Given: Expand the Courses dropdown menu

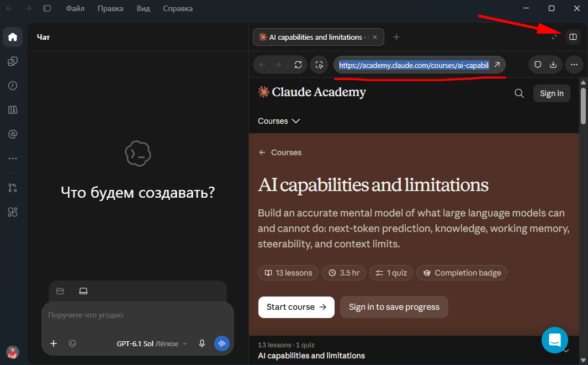Looking at the screenshot, I should pos(279,121).
